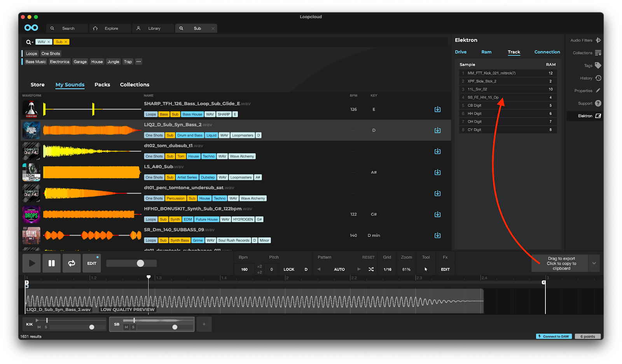Open the Pattern AUTO selector

[x=339, y=269]
